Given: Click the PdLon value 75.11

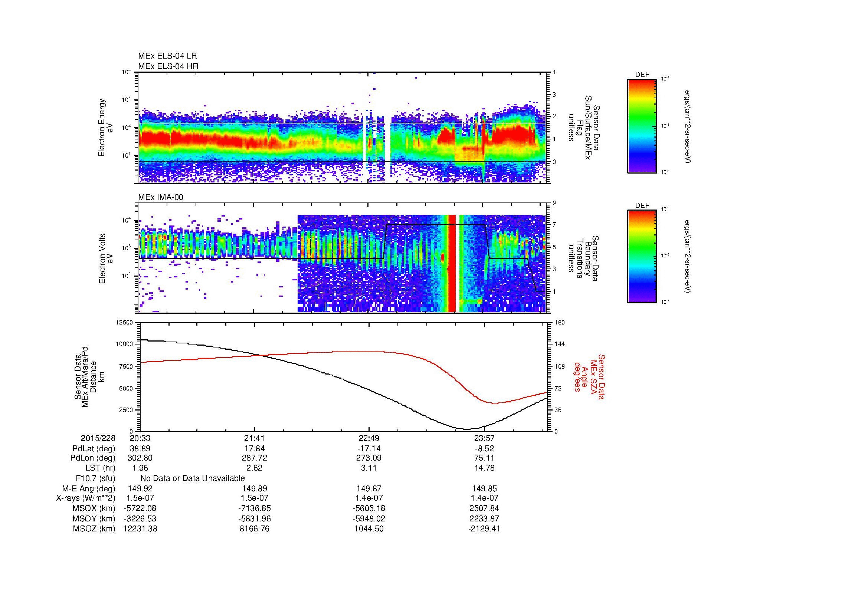Looking at the screenshot, I should pos(485,458).
